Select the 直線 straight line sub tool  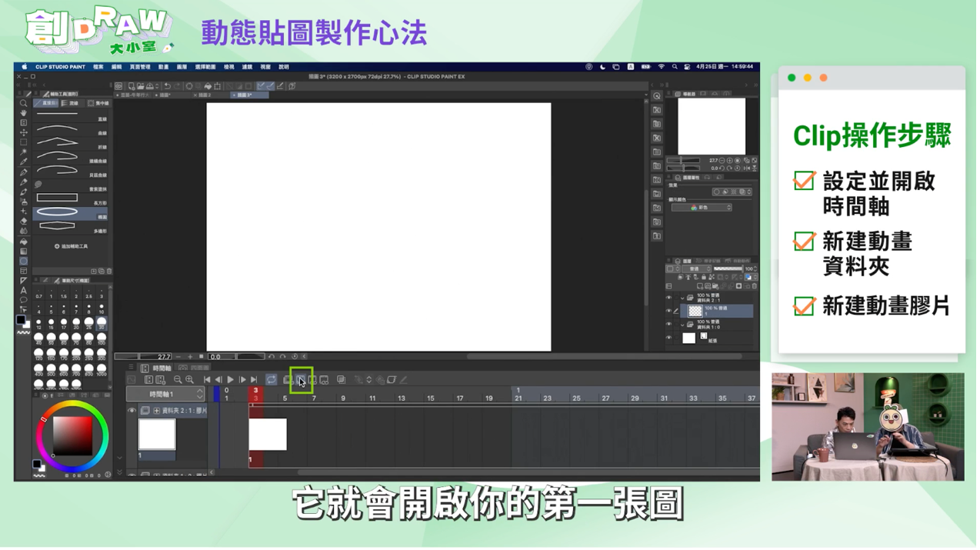pyautogui.click(x=70, y=115)
